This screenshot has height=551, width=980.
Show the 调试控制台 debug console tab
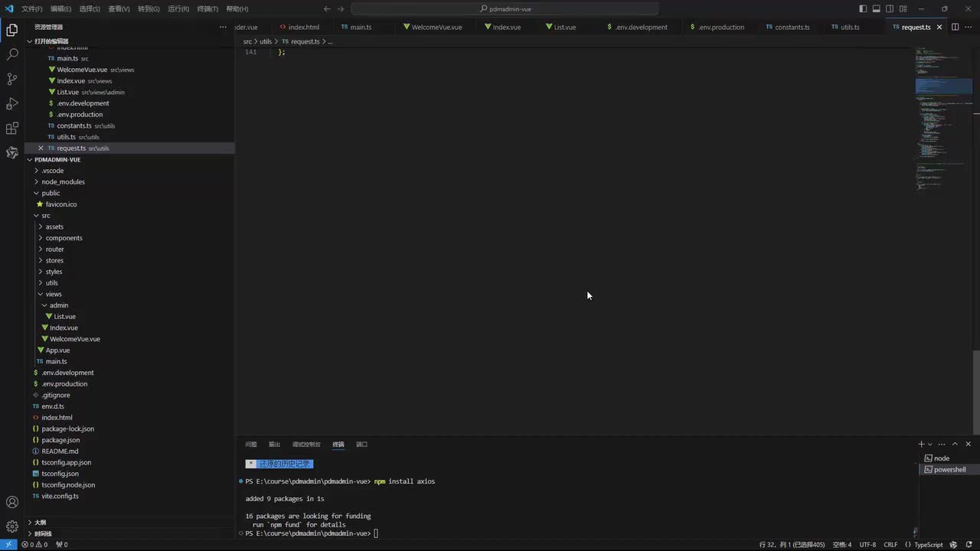coord(306,445)
